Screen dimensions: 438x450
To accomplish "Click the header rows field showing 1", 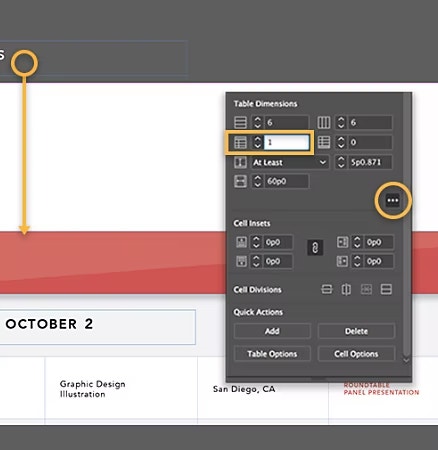I will (286, 142).
